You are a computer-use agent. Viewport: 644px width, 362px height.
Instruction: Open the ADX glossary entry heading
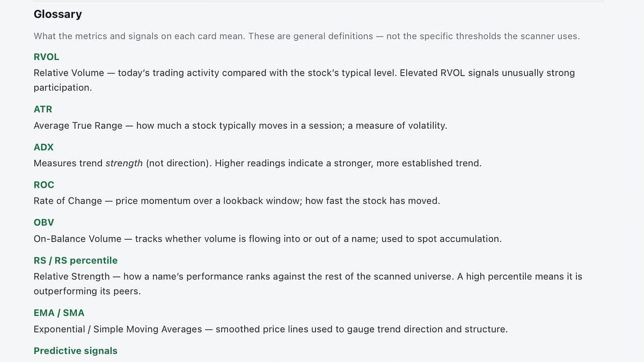tap(43, 147)
